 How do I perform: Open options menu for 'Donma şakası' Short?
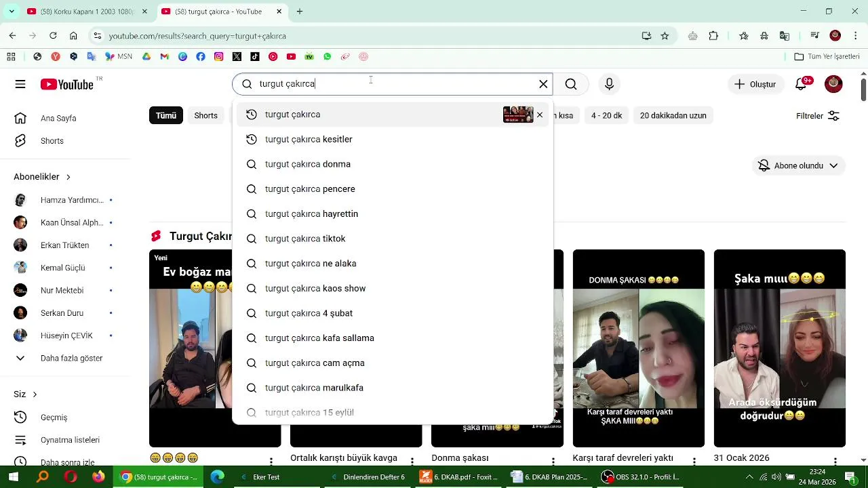tap(553, 462)
